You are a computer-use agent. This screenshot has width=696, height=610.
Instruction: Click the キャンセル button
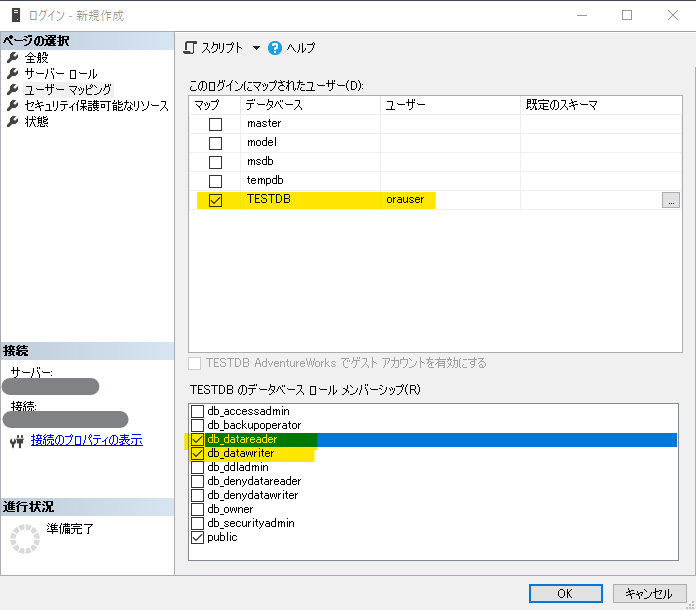coord(649,593)
